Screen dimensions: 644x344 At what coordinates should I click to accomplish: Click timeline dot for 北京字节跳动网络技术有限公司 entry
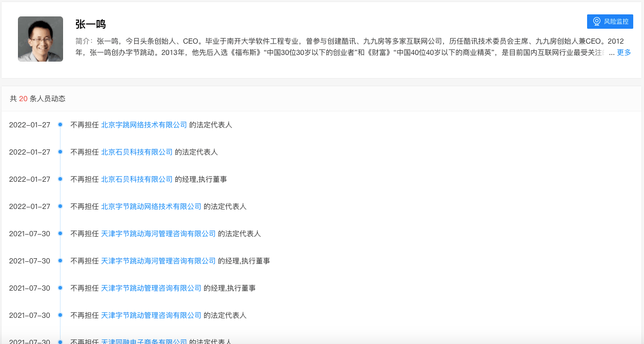tap(60, 206)
